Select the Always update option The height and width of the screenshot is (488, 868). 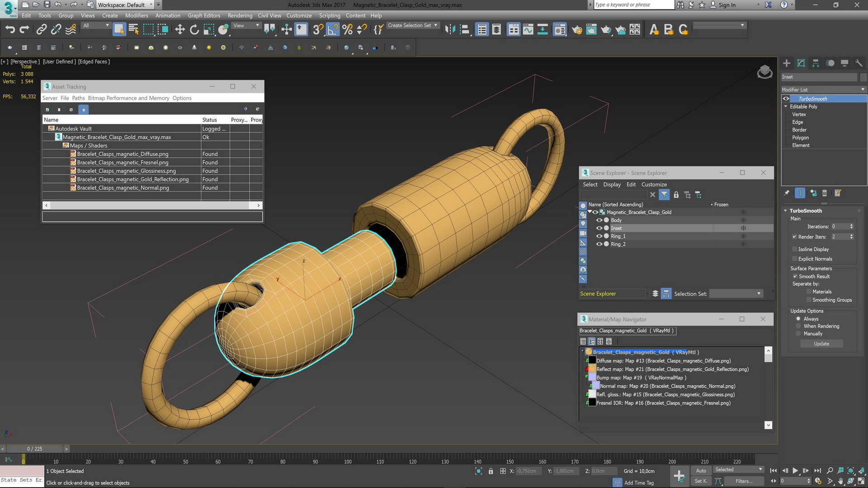tap(798, 319)
